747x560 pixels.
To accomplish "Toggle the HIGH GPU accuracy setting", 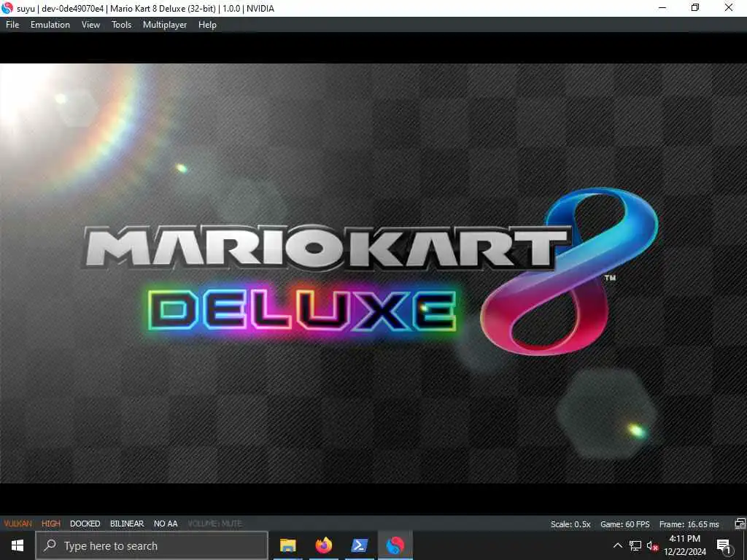I will (x=51, y=524).
